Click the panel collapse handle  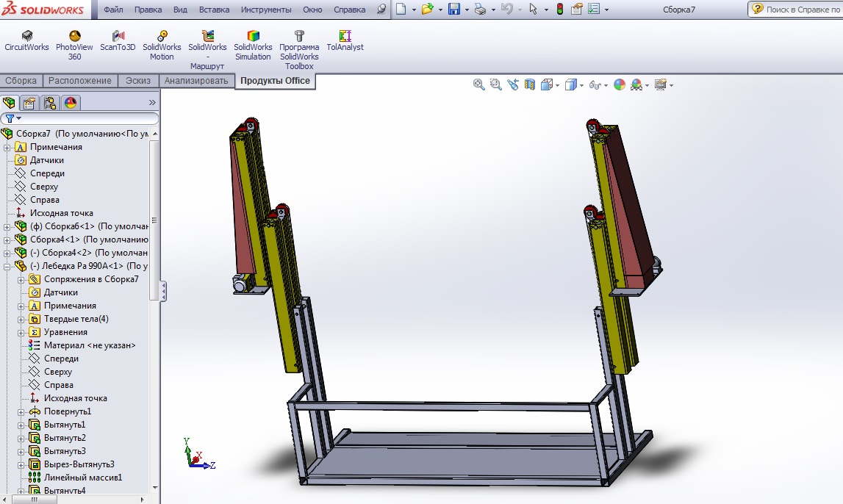(x=163, y=291)
